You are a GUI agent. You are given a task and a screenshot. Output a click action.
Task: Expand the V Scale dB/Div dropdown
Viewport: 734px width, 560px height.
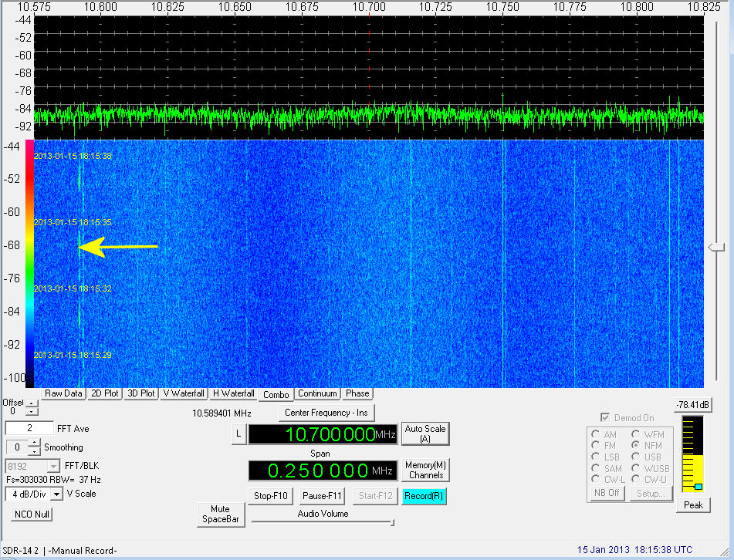pyautogui.click(x=57, y=494)
